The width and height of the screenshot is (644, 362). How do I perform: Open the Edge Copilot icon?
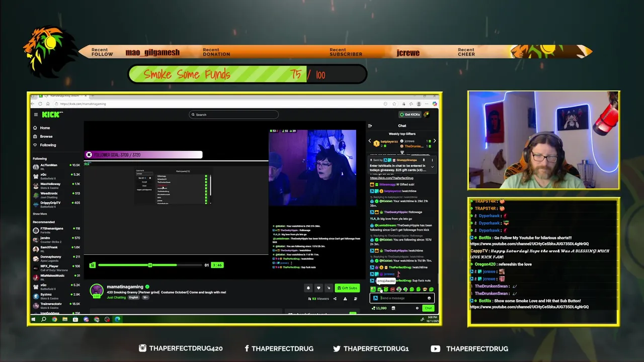435,104
